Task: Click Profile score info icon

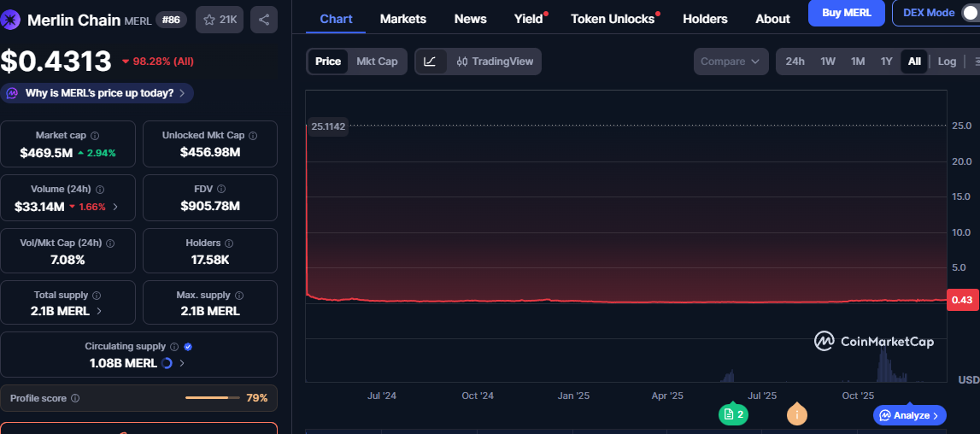Action: point(75,398)
